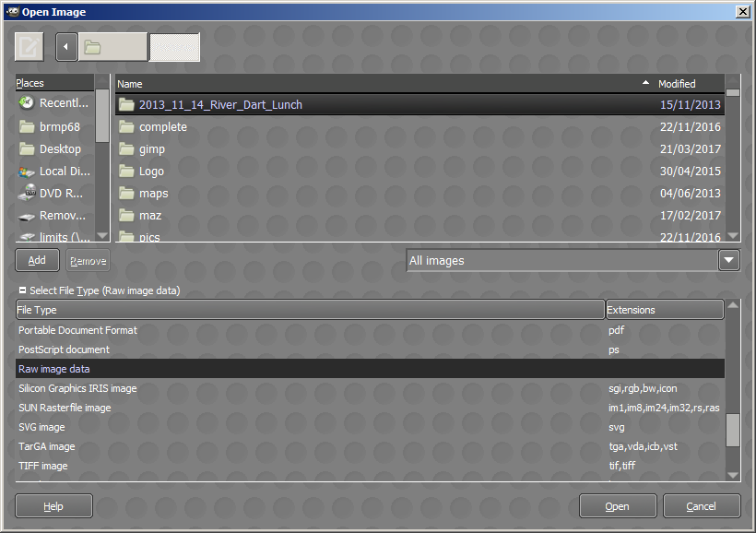Image resolution: width=756 pixels, height=533 pixels.
Task: Open limits network drive in Places
Action: 54,236
